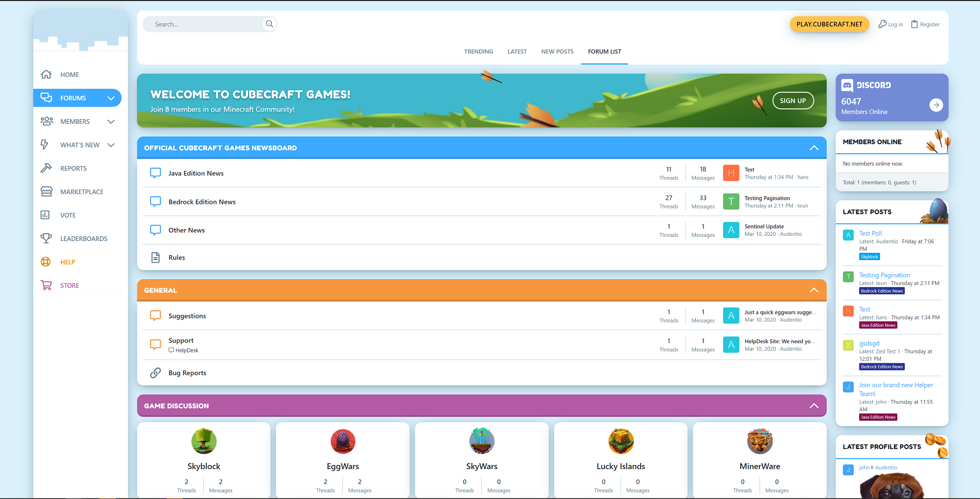Open the Support forum link
The height and width of the screenshot is (499, 980).
click(181, 341)
